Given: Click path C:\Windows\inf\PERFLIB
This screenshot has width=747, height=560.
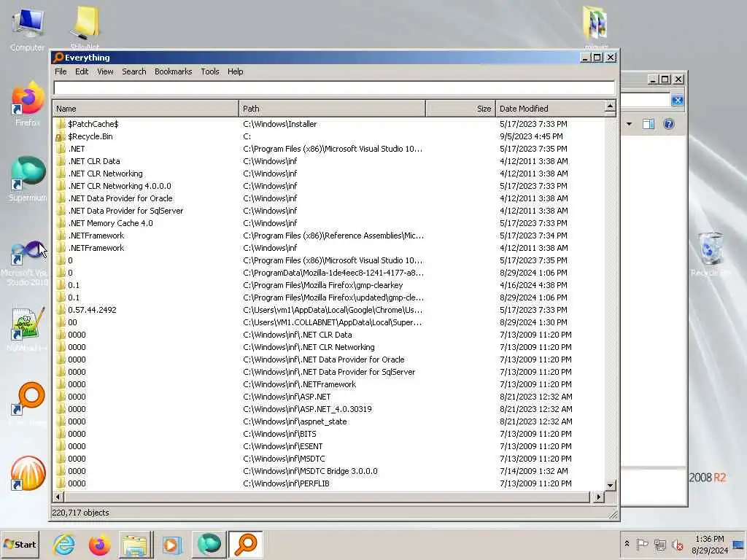Looking at the screenshot, I should tap(286, 483).
